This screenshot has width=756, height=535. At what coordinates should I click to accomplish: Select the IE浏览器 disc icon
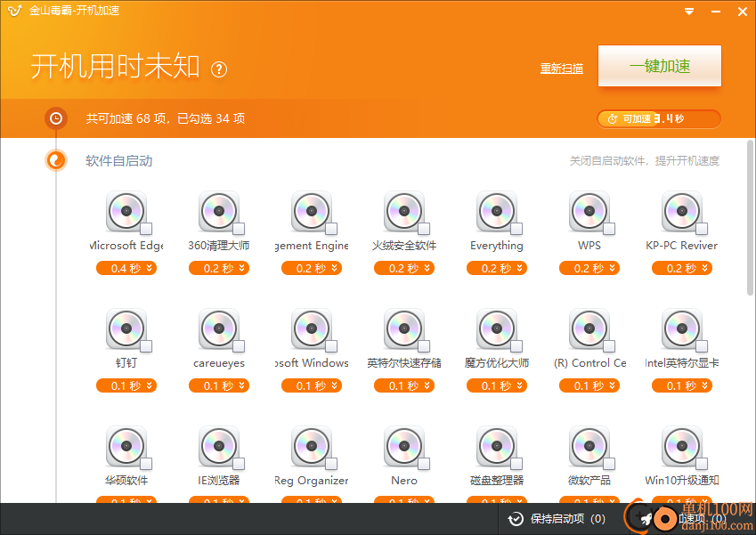pyautogui.click(x=219, y=446)
